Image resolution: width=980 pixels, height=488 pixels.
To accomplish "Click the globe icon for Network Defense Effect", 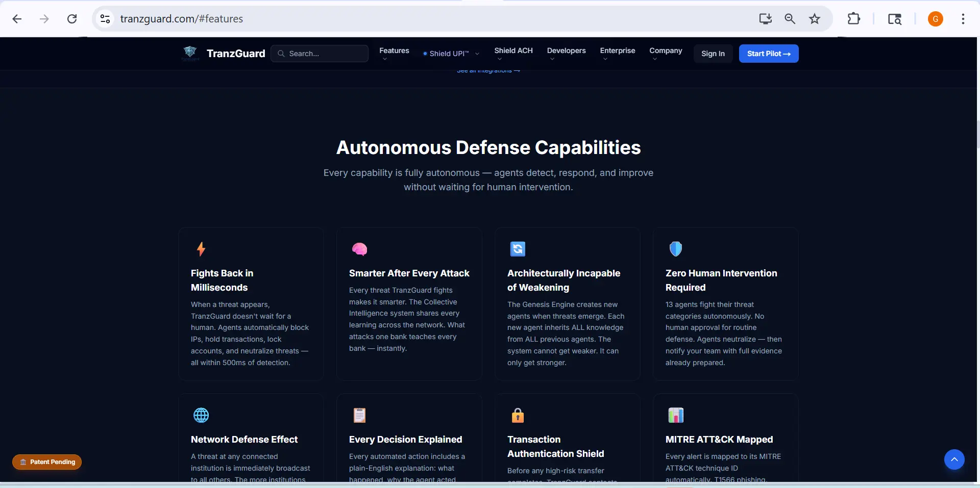I will tap(201, 415).
